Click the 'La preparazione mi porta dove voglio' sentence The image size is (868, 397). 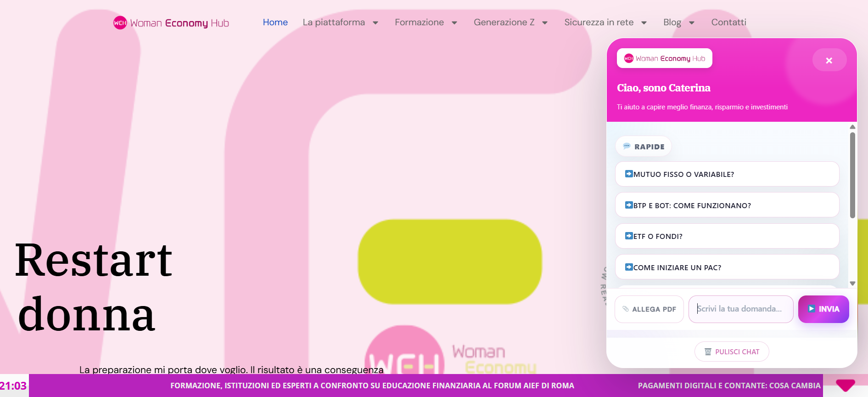(231, 369)
